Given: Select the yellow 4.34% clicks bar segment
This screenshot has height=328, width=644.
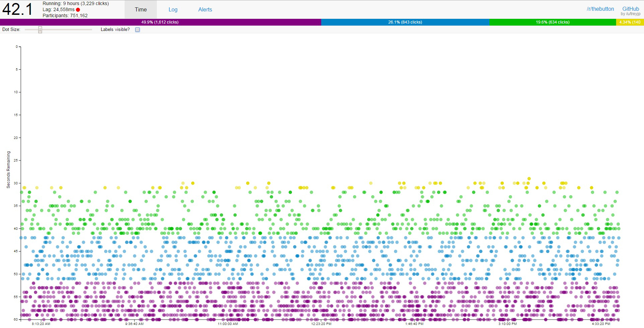Looking at the screenshot, I should [630, 22].
